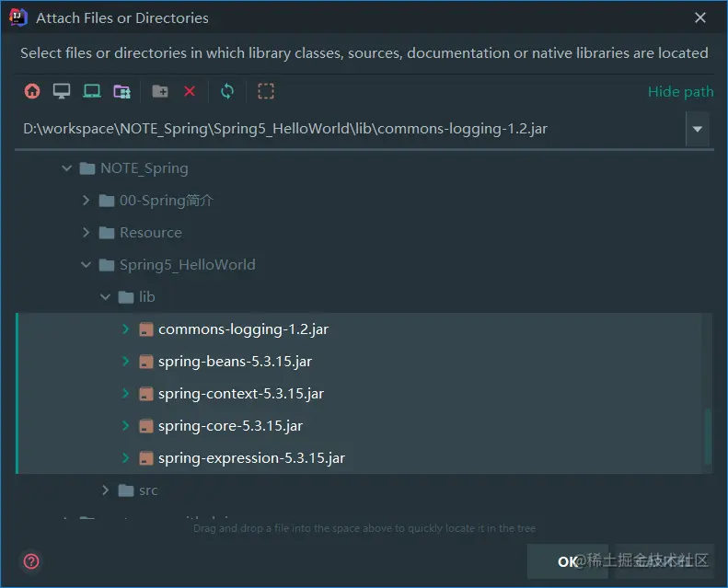Select spring-context-5.3.15.jar file
Screen dimensions: 728x588
tap(364, 394)
